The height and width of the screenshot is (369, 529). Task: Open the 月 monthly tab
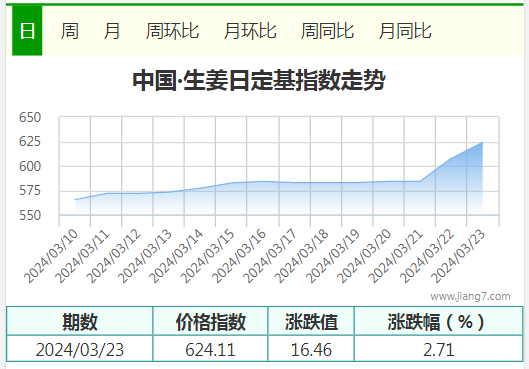click(x=112, y=31)
